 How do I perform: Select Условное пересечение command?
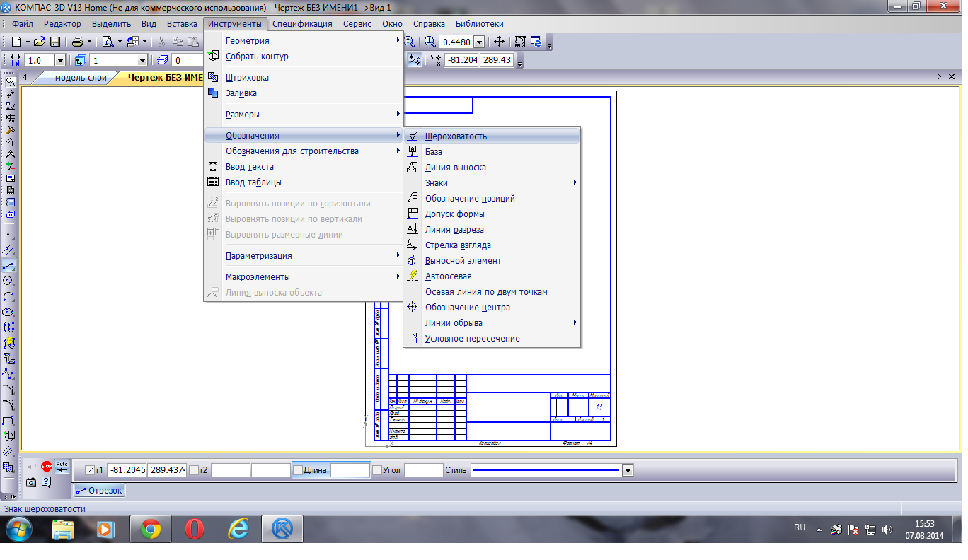(492, 339)
